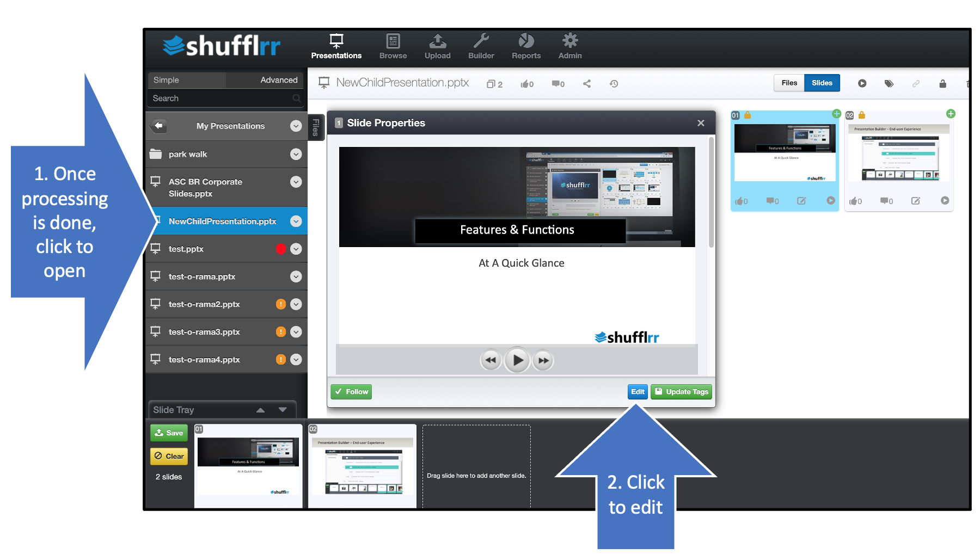Click the Slide Properties dialog scrollbar
980x554 pixels.
(x=711, y=193)
